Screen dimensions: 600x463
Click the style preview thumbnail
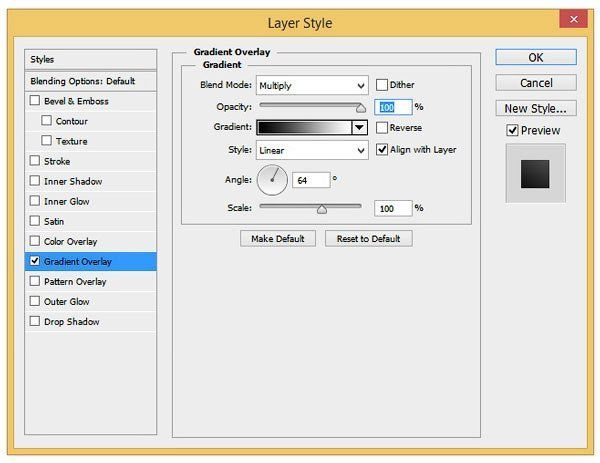(x=535, y=173)
